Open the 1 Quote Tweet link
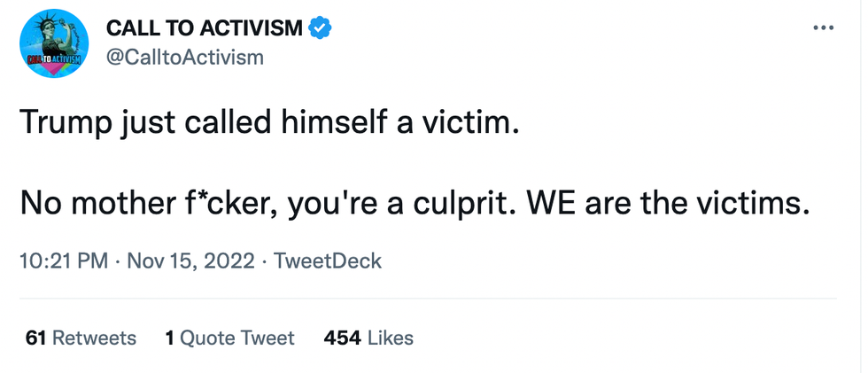 point(229,338)
